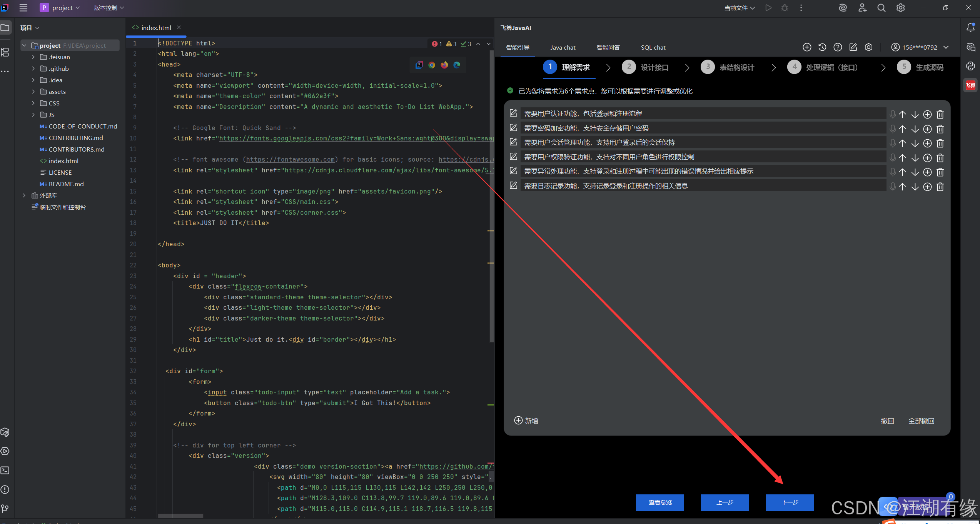Open in Chrome browser preview

coord(432,65)
